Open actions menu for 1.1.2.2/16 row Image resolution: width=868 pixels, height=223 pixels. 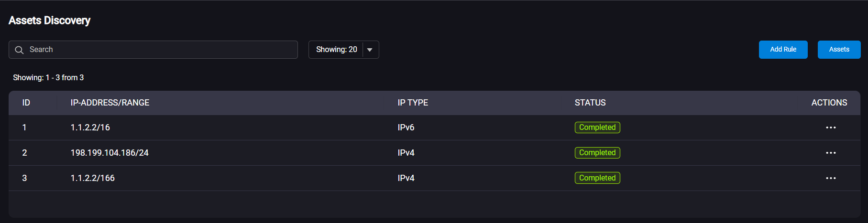(x=831, y=127)
